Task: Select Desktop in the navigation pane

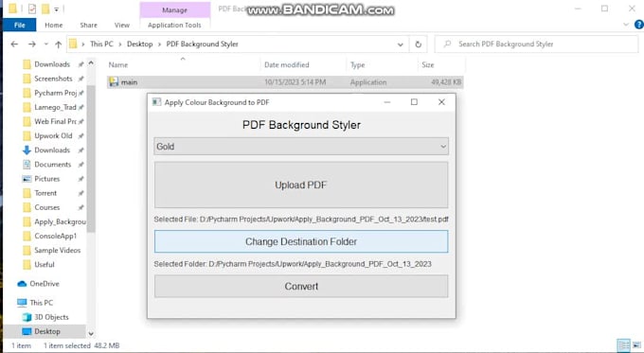Action: pos(46,331)
